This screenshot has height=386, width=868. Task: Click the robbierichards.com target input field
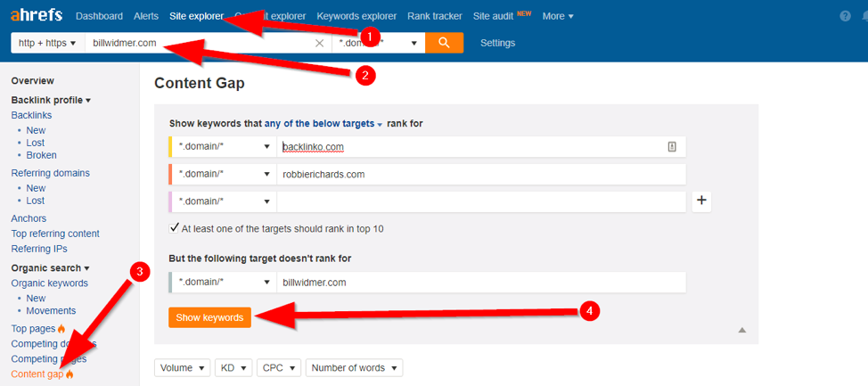coord(481,174)
